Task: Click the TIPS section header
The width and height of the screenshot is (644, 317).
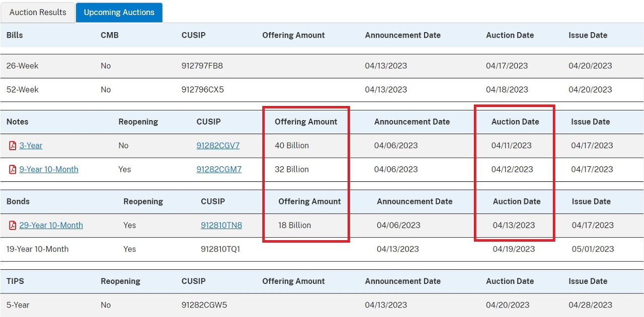Action: pos(15,281)
